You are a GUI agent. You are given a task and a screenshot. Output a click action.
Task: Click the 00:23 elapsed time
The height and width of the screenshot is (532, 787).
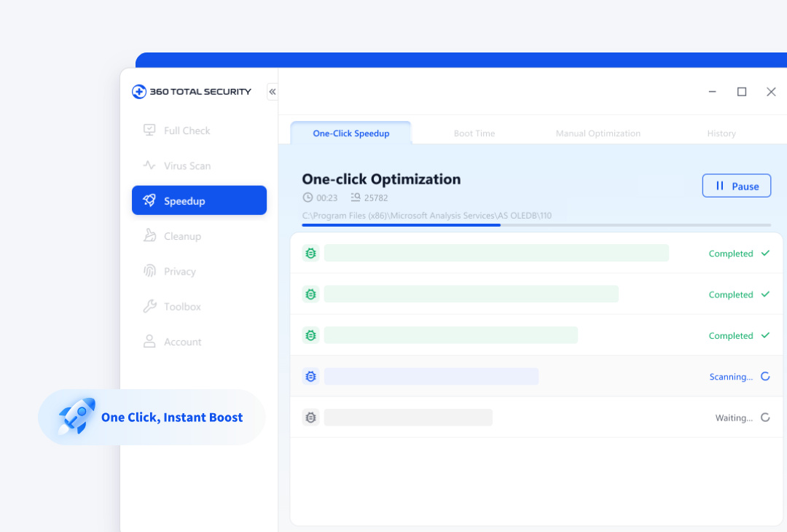(326, 197)
